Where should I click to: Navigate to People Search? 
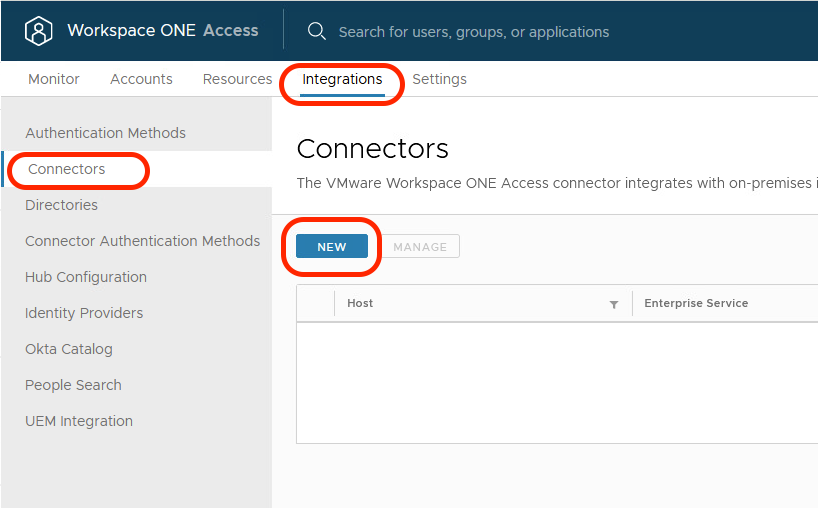tap(73, 385)
